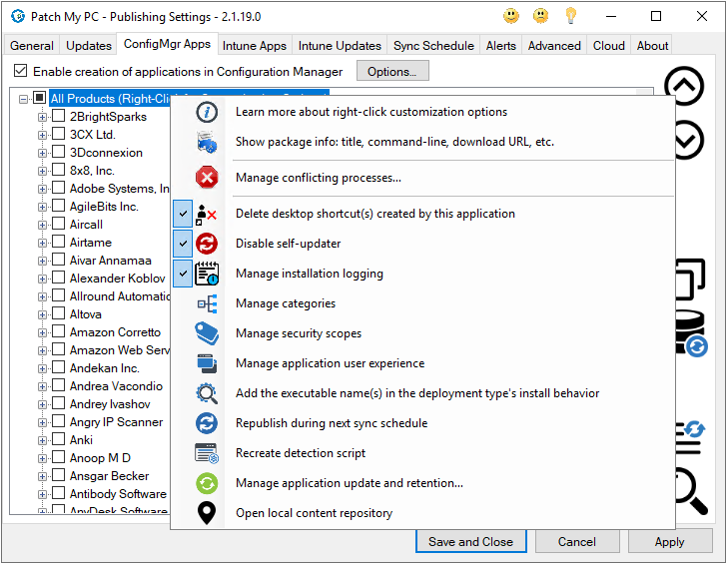Check the Angry IP Scanner checkbox

click(58, 421)
